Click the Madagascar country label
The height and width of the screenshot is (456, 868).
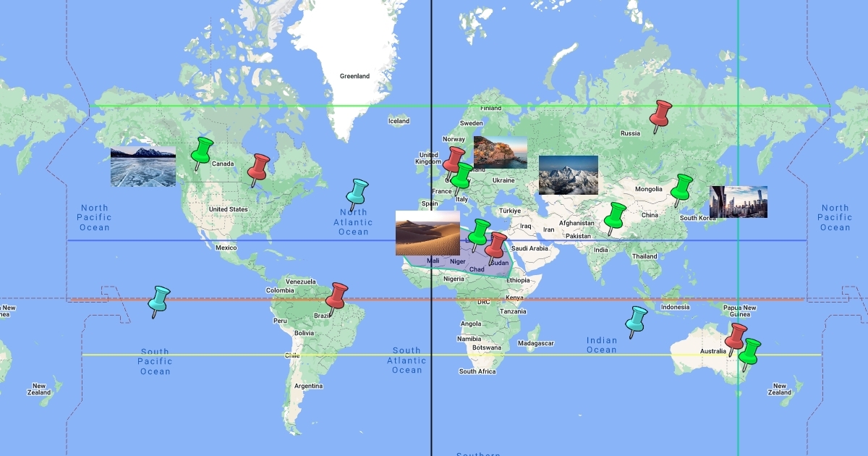click(536, 343)
